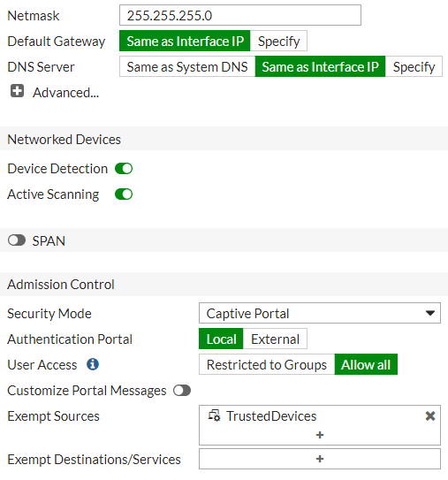
Task: Select Allow all user access
Action: point(366,364)
